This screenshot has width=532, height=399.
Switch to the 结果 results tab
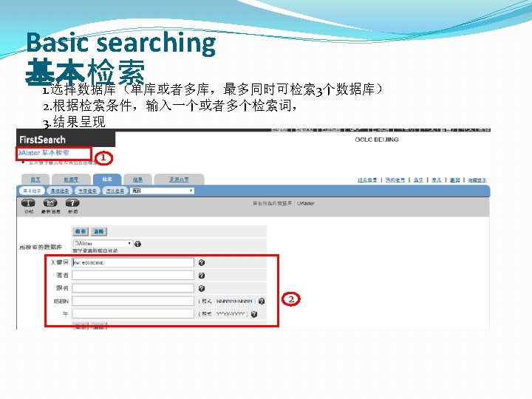[x=137, y=180]
